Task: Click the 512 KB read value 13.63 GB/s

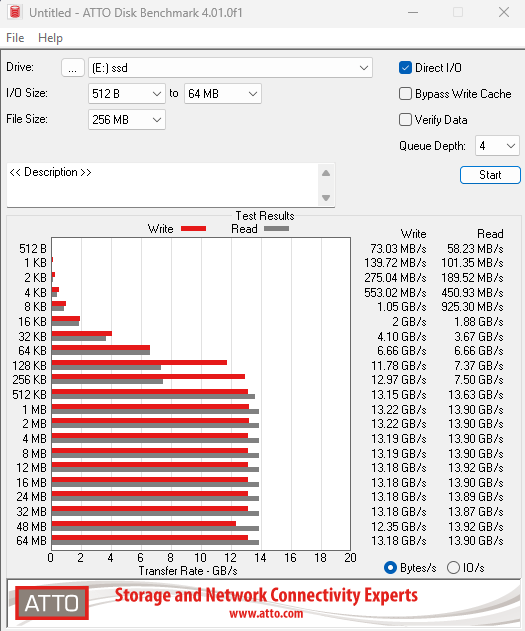Action: coord(476,395)
